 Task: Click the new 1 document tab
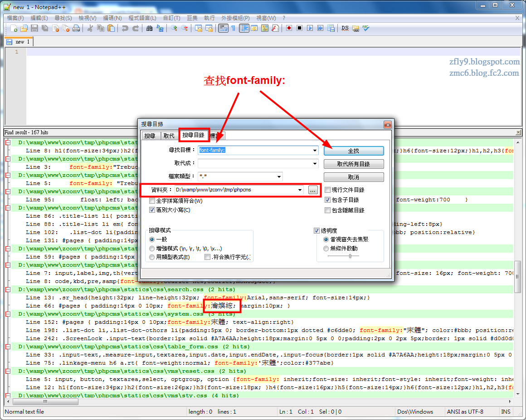point(19,42)
